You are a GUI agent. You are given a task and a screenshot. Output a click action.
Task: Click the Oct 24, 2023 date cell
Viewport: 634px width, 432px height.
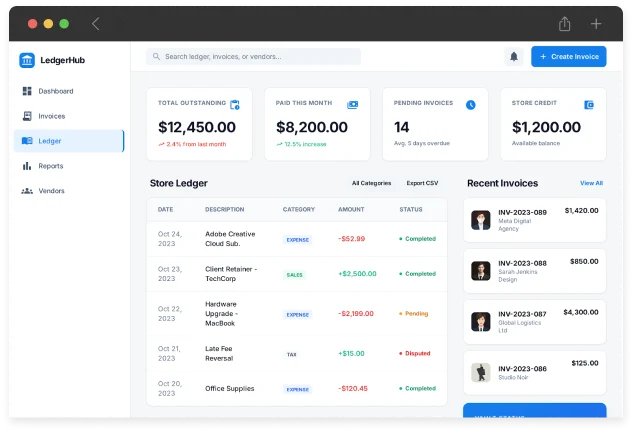click(x=170, y=239)
